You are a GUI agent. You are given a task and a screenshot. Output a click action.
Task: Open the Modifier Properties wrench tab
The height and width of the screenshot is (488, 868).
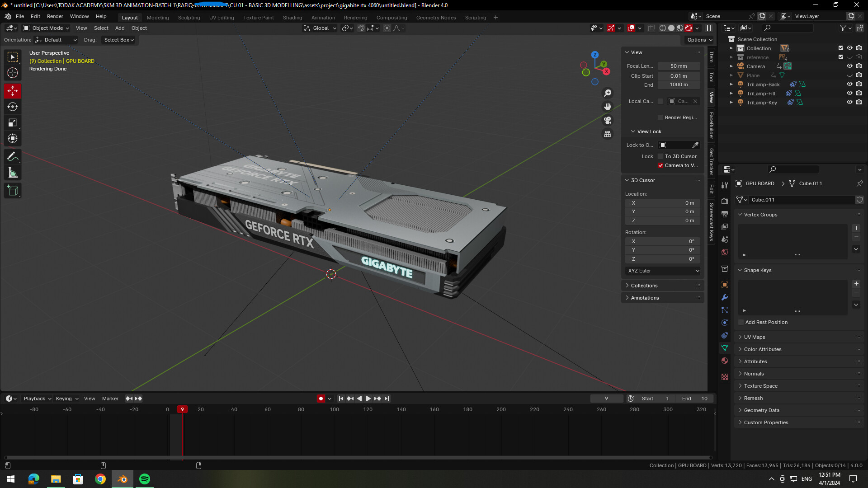(x=724, y=297)
